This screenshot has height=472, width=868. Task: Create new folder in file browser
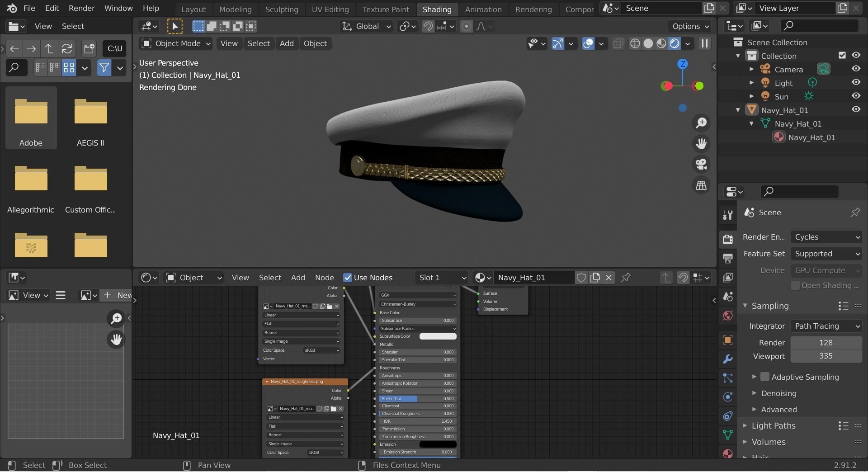tap(89, 48)
